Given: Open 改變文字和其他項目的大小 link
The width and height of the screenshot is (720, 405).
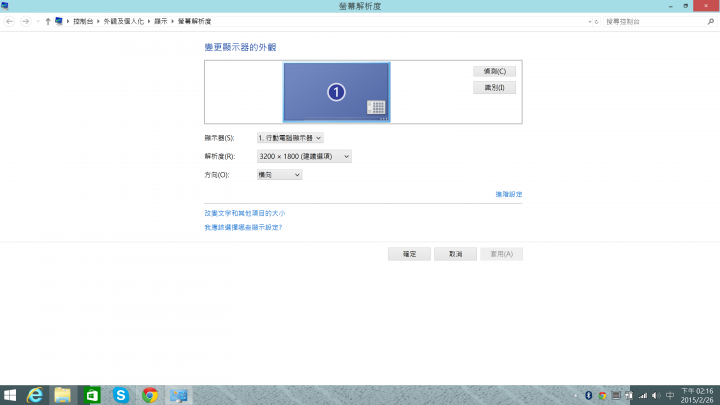Looking at the screenshot, I should (245, 213).
